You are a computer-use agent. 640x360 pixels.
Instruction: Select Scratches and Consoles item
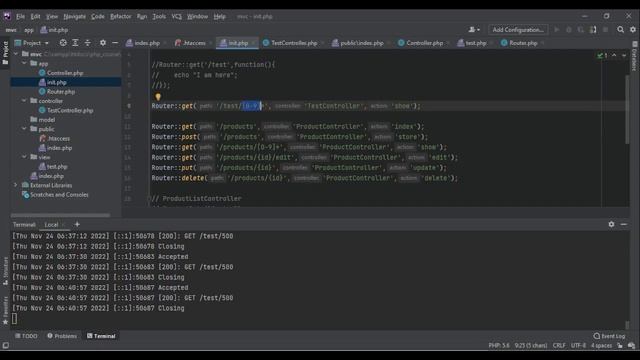[x=55, y=195]
